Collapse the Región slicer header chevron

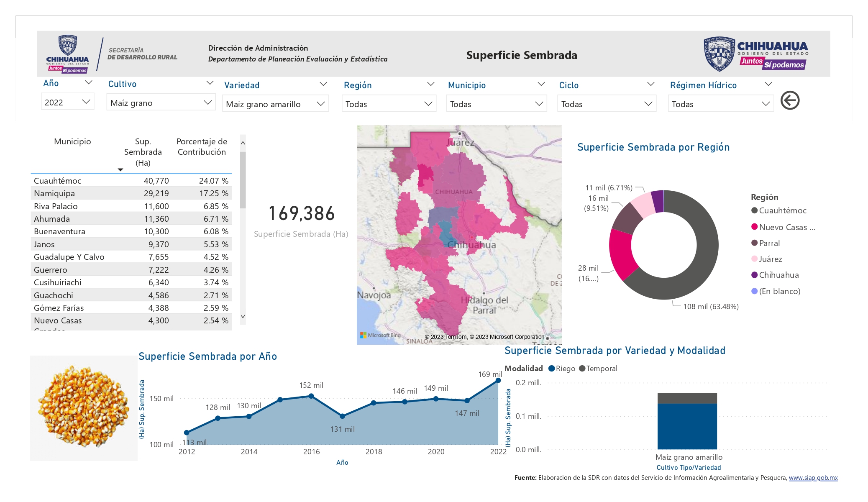tap(430, 84)
